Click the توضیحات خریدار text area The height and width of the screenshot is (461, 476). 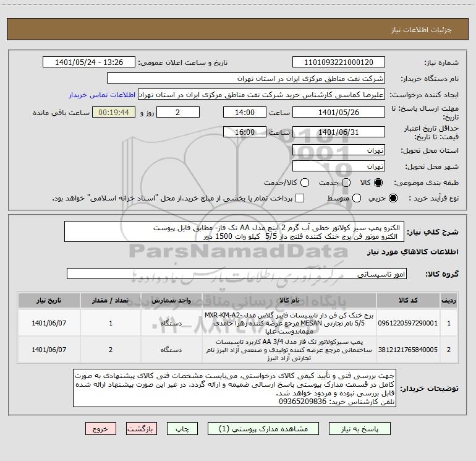pyautogui.click(x=234, y=389)
